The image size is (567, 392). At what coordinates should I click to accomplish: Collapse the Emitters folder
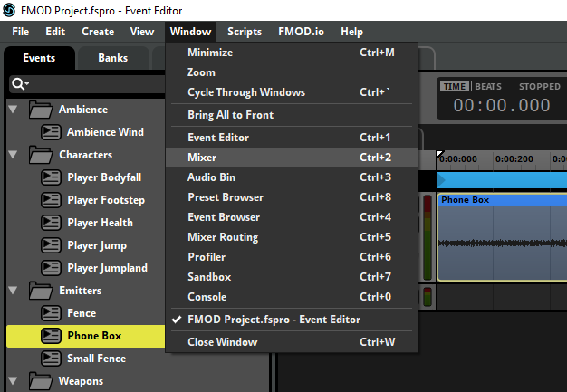(x=13, y=290)
